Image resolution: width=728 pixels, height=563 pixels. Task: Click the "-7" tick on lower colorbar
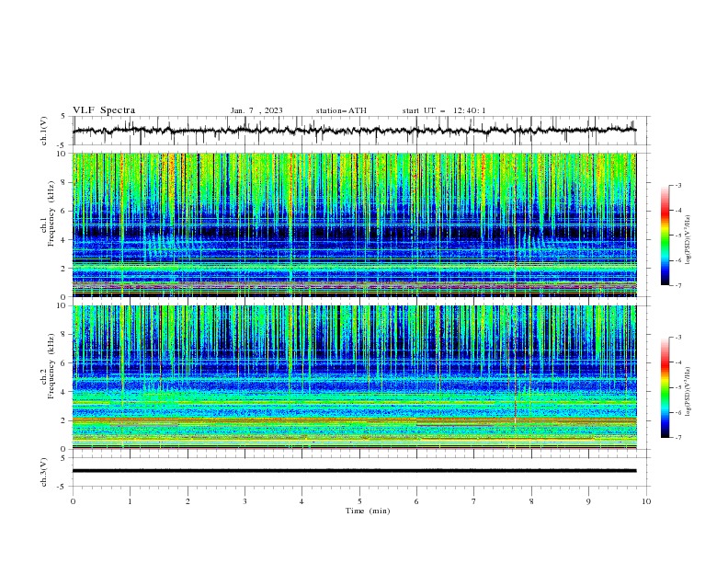coord(678,437)
